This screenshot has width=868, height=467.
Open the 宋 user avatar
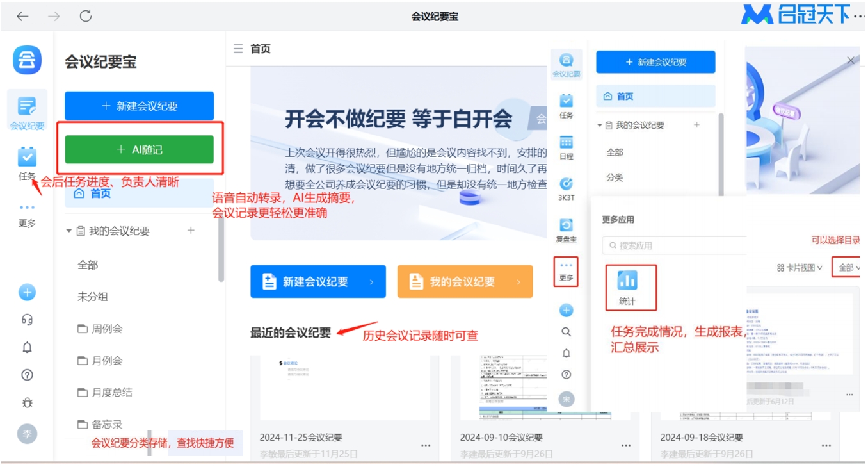(x=566, y=399)
